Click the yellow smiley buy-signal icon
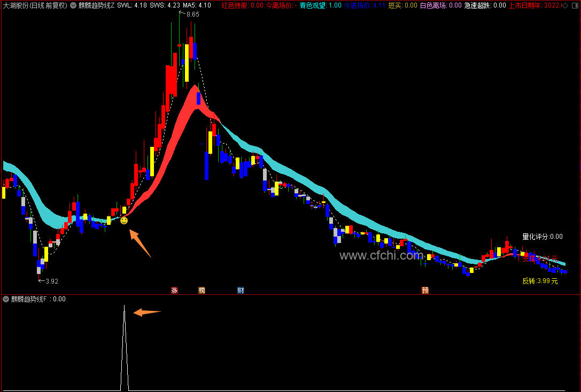Image resolution: width=581 pixels, height=392 pixels. point(124,221)
